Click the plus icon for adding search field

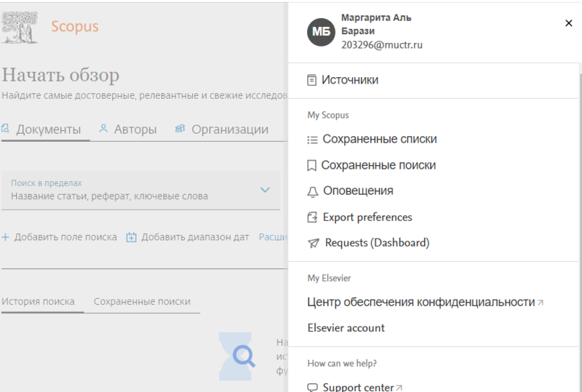5,237
